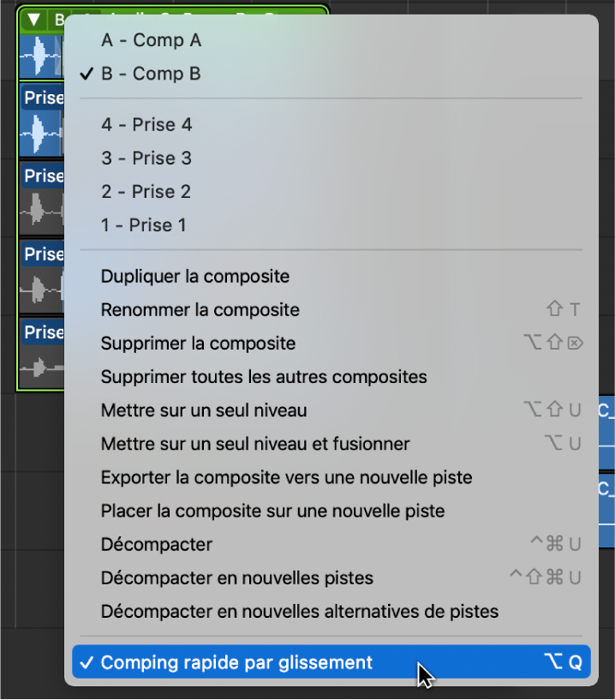Open "Renommer la composite"

pos(196,309)
